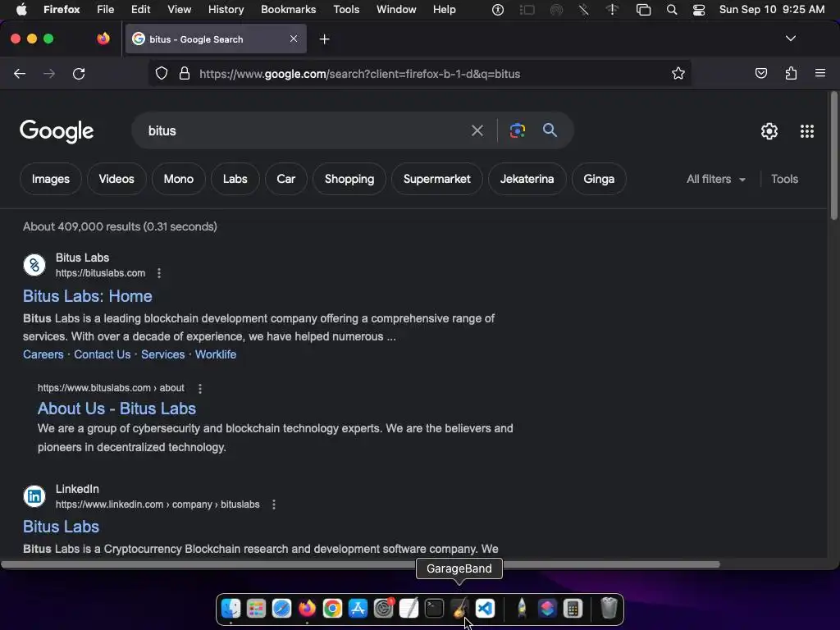Select the Supermarket filter chip
The width and height of the screenshot is (840, 630).
click(436, 179)
